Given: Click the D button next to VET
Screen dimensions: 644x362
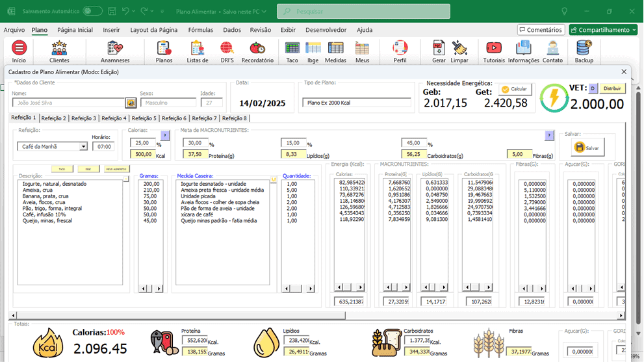Looking at the screenshot, I should (x=593, y=88).
